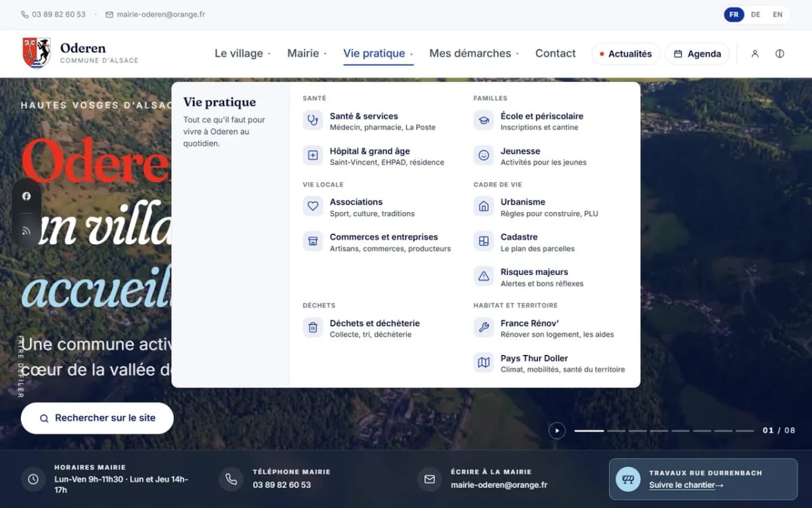Image resolution: width=812 pixels, height=508 pixels.
Task: Play the hero slideshow
Action: coord(557,430)
